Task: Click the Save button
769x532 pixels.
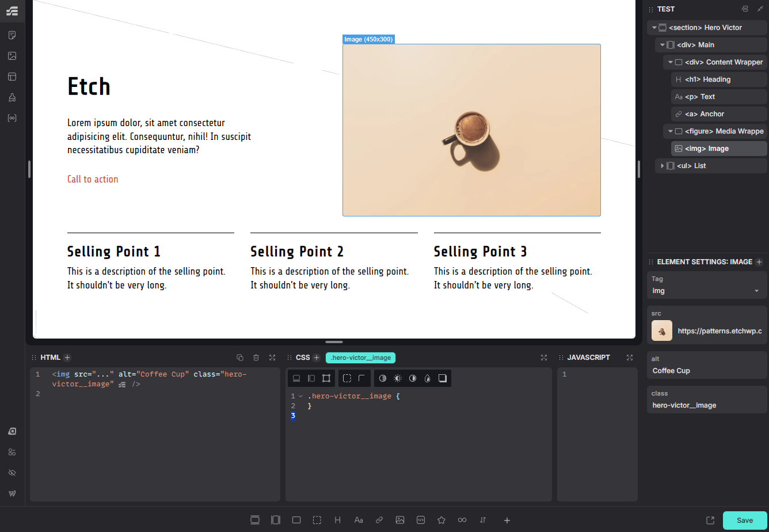Action: (x=744, y=520)
